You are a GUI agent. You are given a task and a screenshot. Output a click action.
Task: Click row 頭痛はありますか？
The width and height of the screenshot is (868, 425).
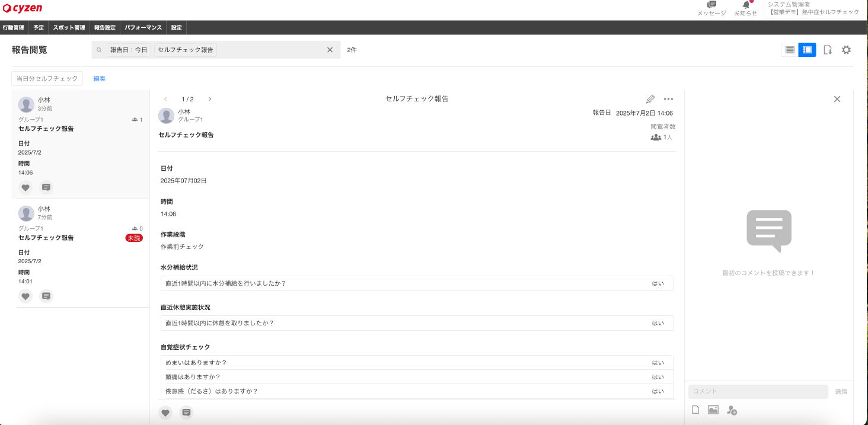pyautogui.click(x=417, y=377)
